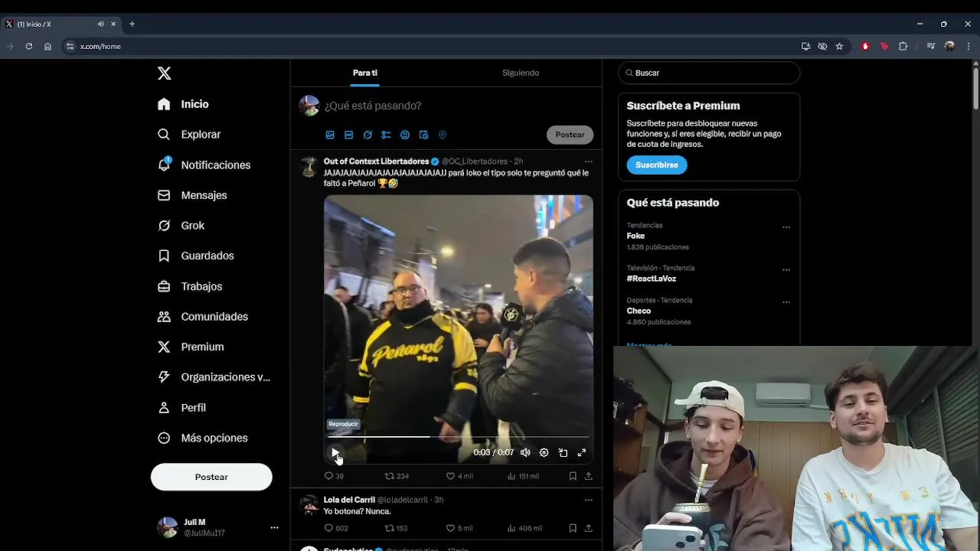Open video settings gear
980x551 pixels.
[x=544, y=452]
